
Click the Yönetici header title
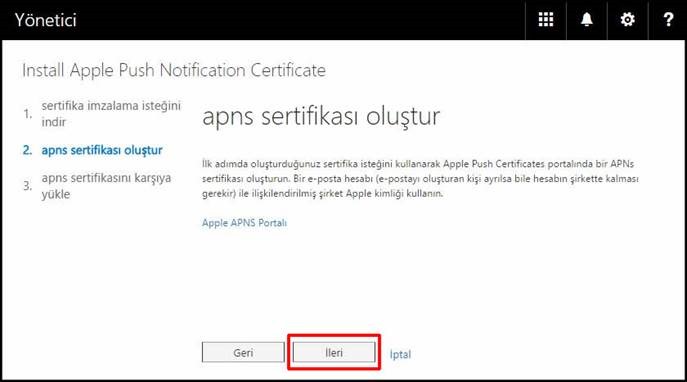46,20
